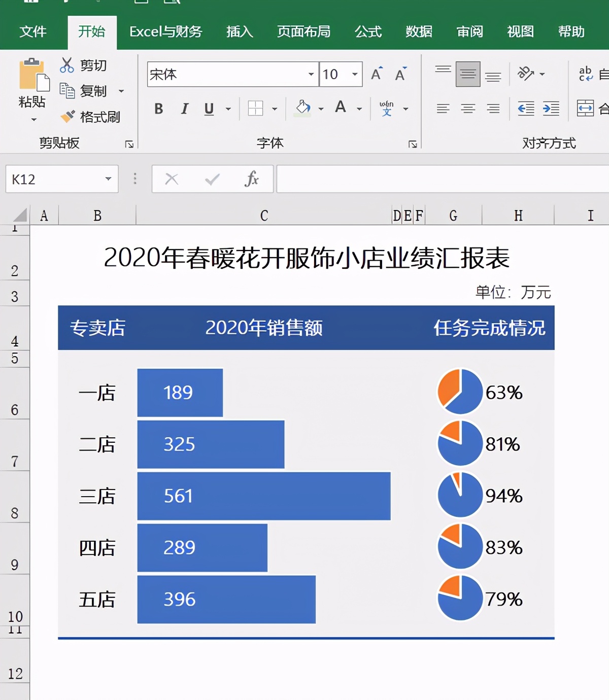Open the font size dropdown showing 10

tap(354, 74)
